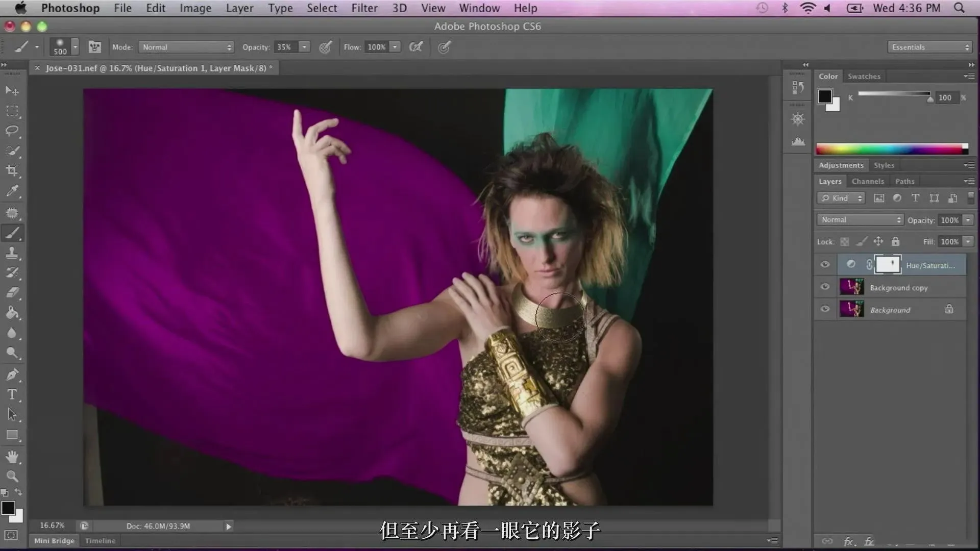Toggle the brush panel button

pyautogui.click(x=95, y=47)
